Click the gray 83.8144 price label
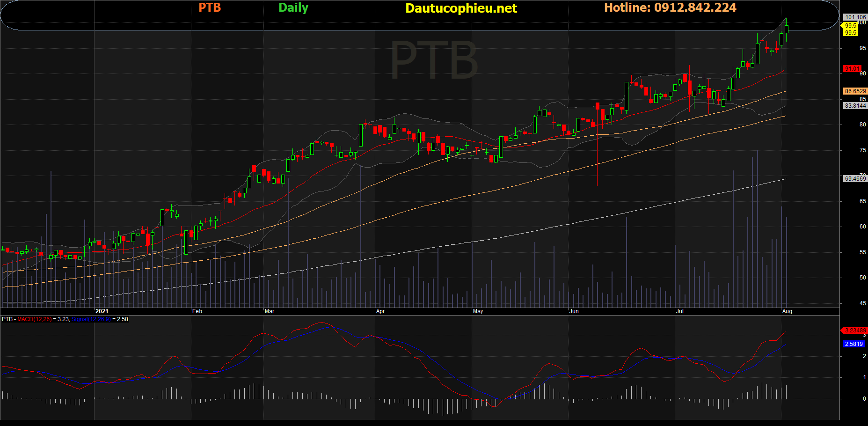This screenshot has width=868, height=426. point(855,106)
